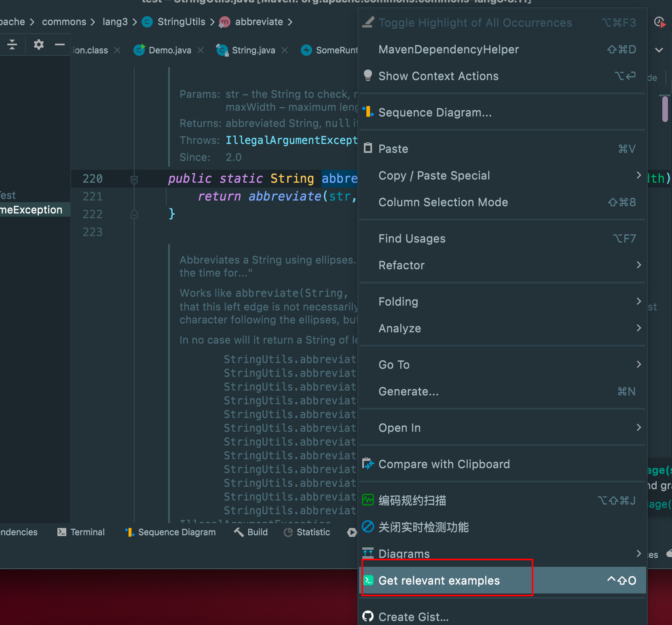Choose Generate... from context menu
Image resolution: width=672 pixels, height=625 pixels.
pos(502,391)
